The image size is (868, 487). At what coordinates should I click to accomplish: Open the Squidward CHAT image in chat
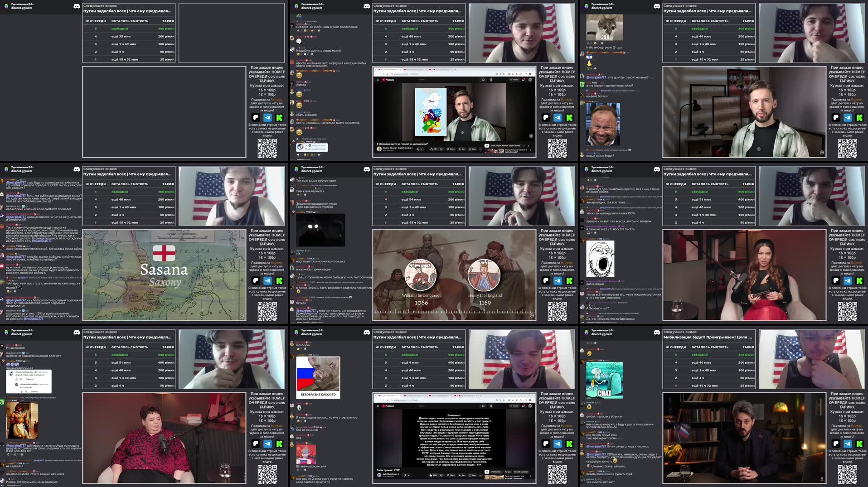coord(604,380)
